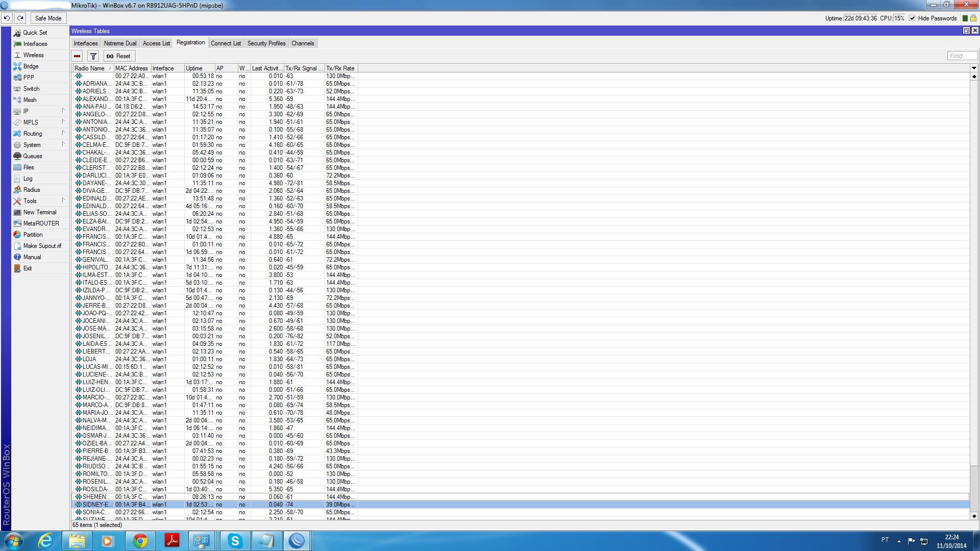The image size is (980, 551).
Task: Click the MAC Address column header
Action: 132,68
